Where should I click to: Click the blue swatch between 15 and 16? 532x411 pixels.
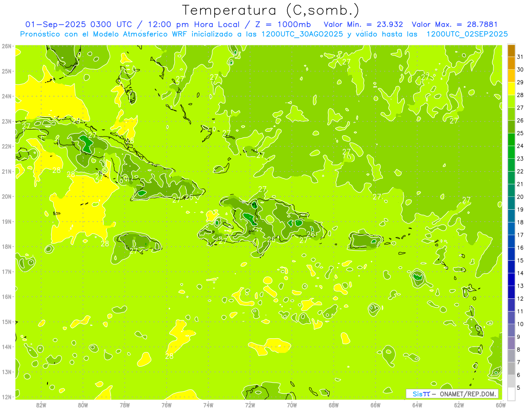511,254
